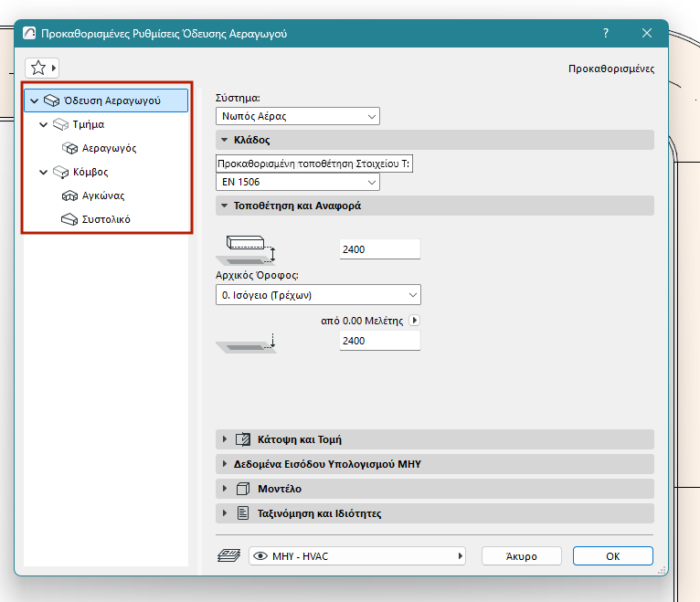Viewport: 700px width, 602px height.
Task: Click the help question mark icon
Action: click(605, 33)
